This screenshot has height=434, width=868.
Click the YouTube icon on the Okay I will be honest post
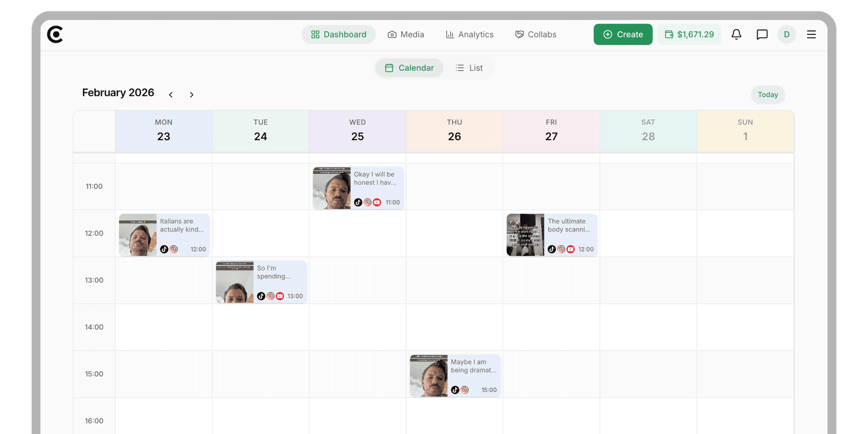377,203
